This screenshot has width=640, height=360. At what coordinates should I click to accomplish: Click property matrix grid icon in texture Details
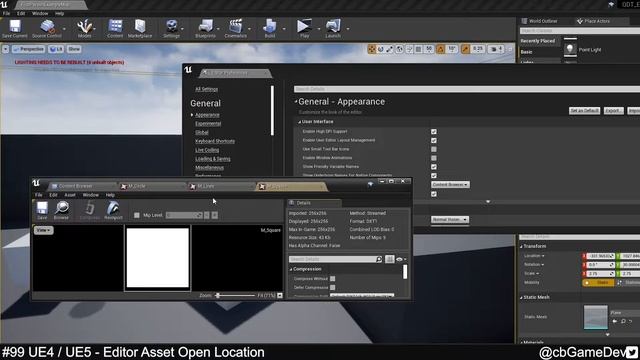tap(389, 259)
